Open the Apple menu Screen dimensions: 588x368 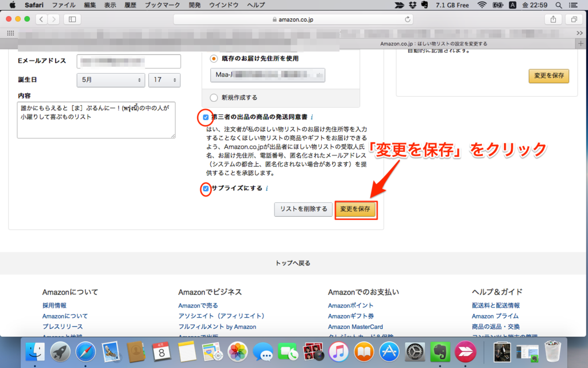[13, 5]
